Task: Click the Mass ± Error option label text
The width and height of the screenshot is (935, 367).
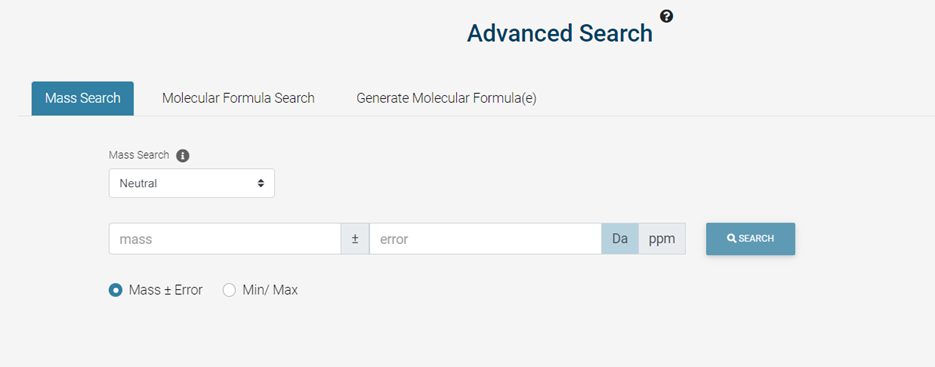Action: coord(166,291)
